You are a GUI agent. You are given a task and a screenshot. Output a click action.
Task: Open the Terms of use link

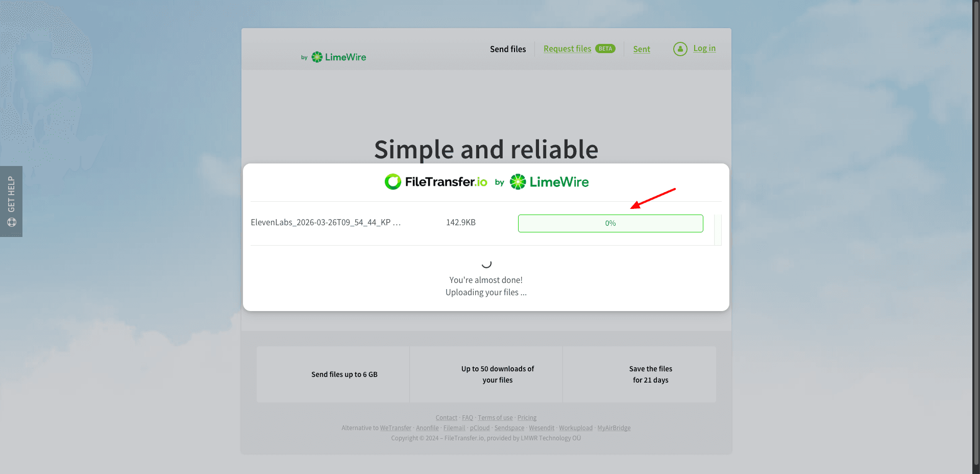[495, 418]
